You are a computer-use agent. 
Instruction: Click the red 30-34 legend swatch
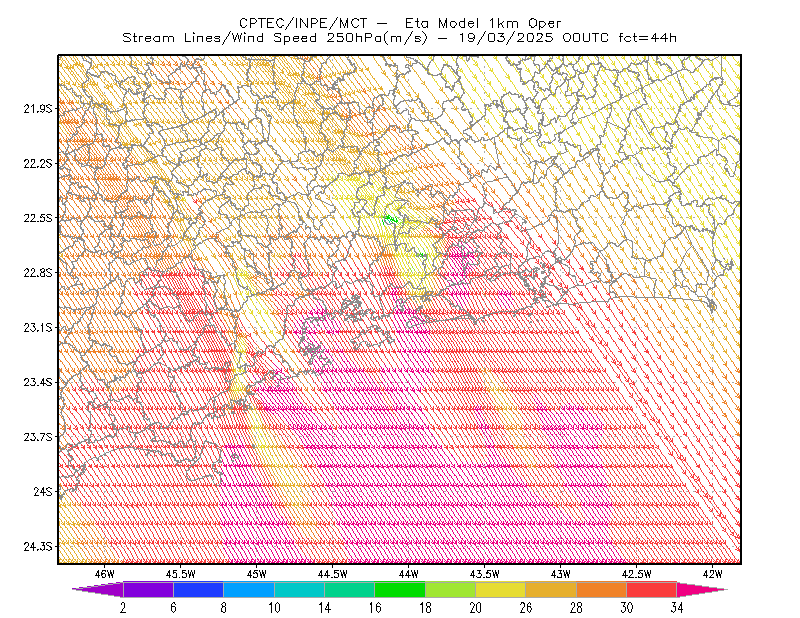point(652,589)
